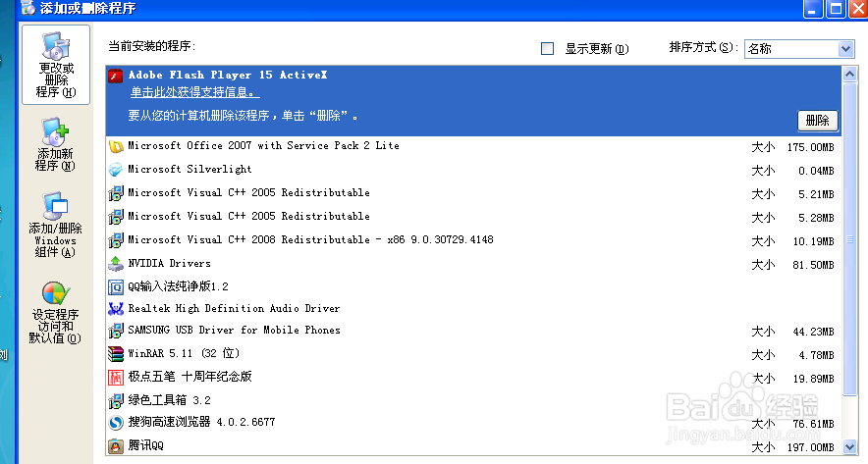Click 极点五笔 red icon
This screenshot has height=464, width=868.
pyautogui.click(x=116, y=377)
